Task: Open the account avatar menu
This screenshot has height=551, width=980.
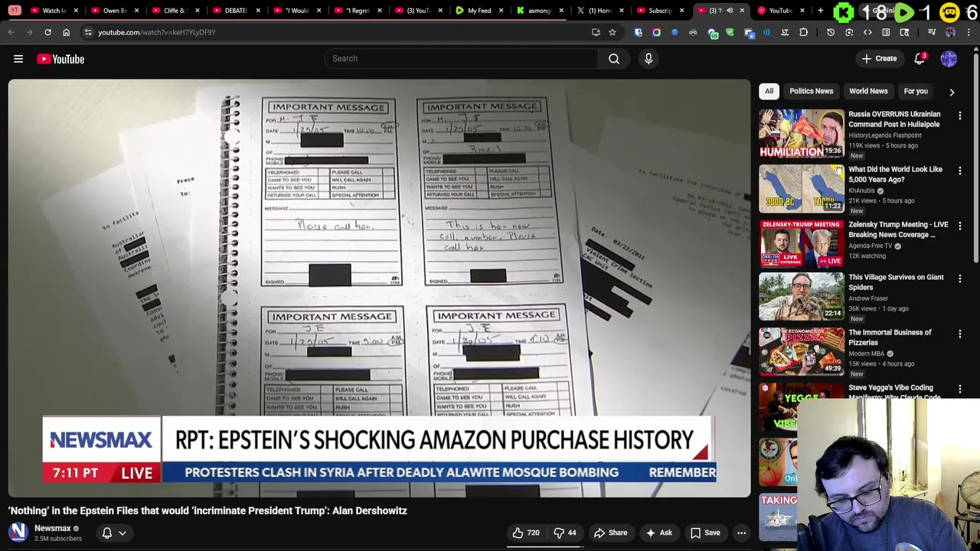Action: (949, 59)
